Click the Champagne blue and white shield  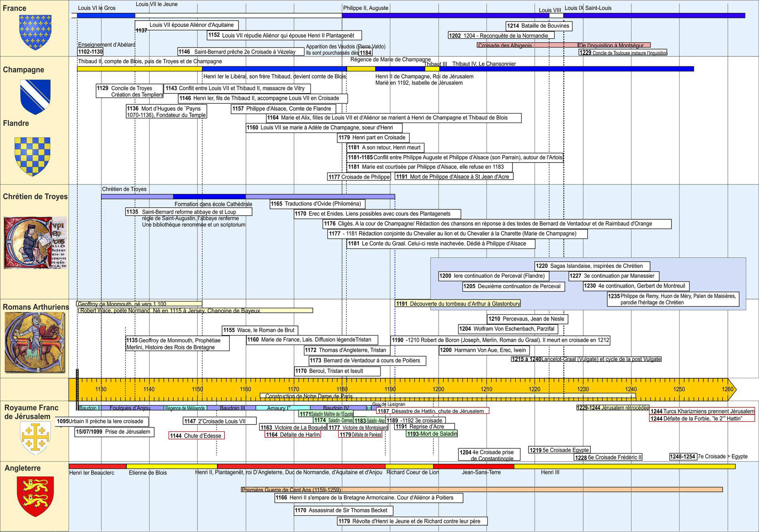[x=36, y=97]
